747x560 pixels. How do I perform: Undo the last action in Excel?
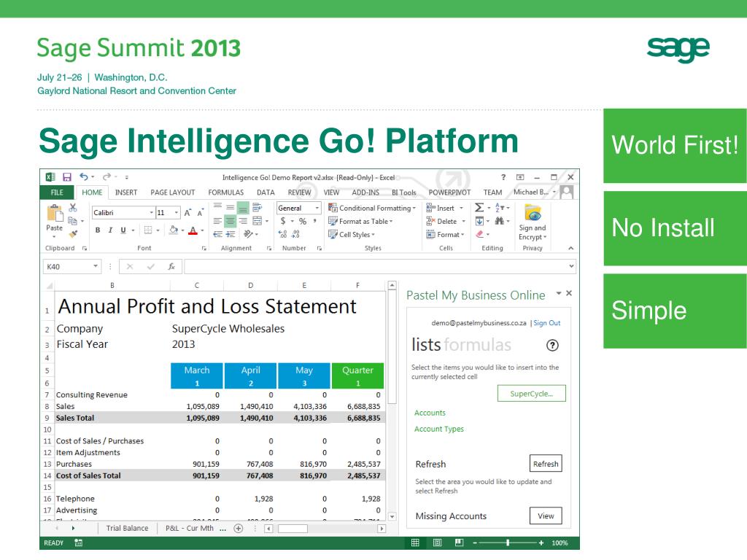point(84,176)
